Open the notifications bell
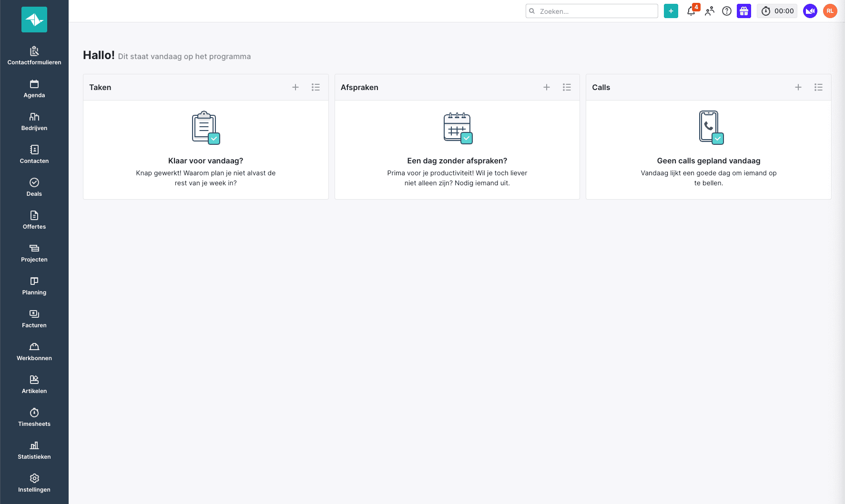The width and height of the screenshot is (845, 504). click(x=691, y=11)
